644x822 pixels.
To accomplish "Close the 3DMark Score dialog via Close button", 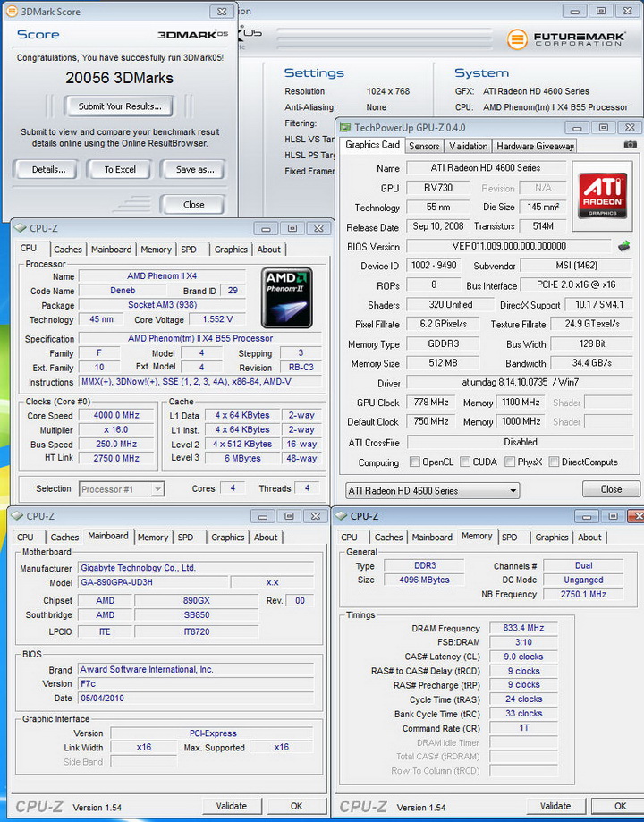I will click(193, 205).
